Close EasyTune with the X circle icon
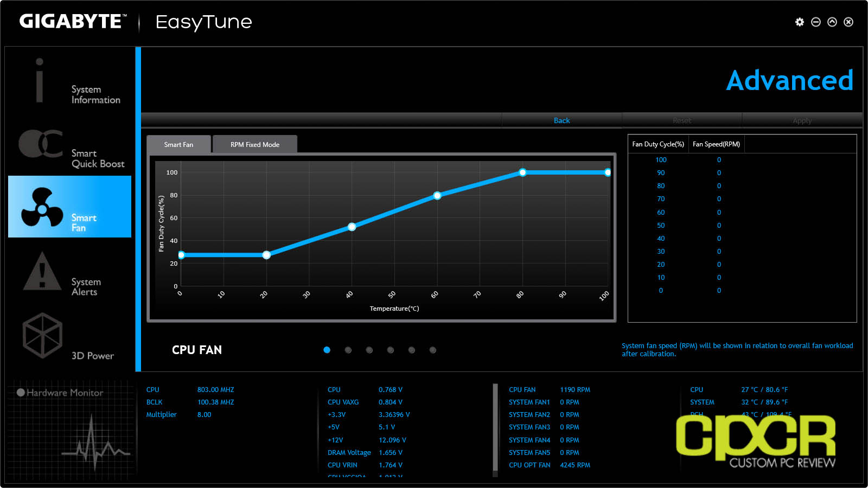Viewport: 868px width, 488px height. point(848,22)
